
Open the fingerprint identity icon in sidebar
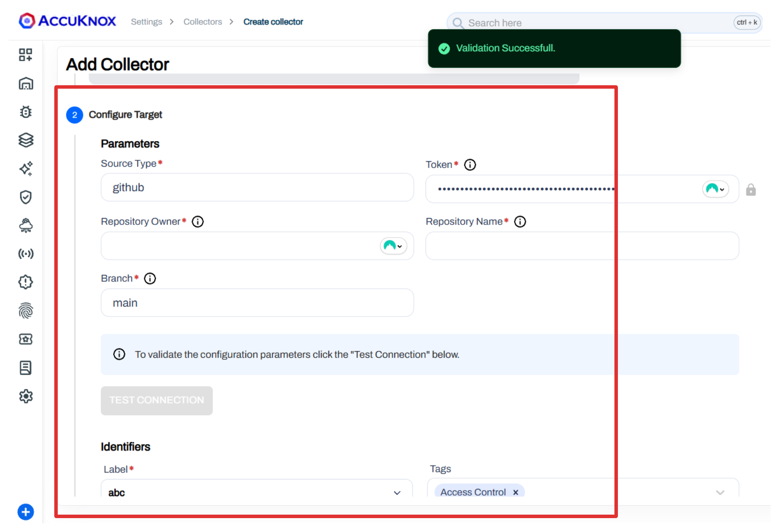coord(26,310)
